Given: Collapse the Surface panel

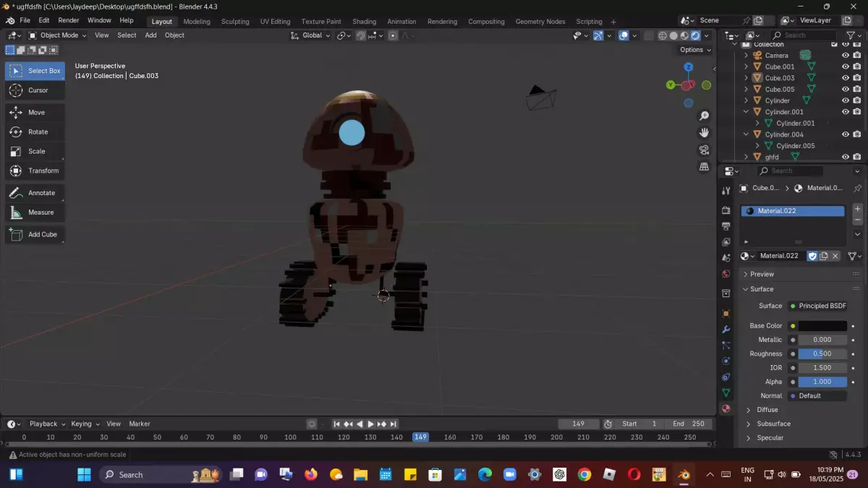Looking at the screenshot, I should pyautogui.click(x=762, y=289).
